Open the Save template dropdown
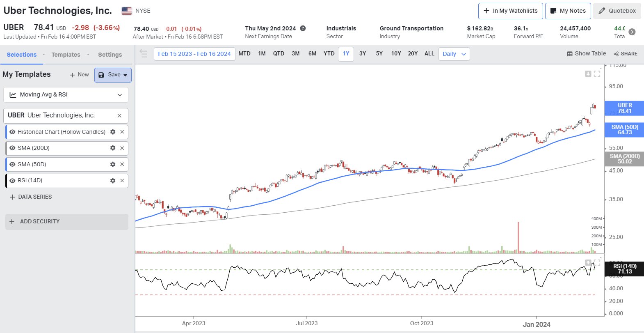The height and width of the screenshot is (333, 644). click(113, 75)
